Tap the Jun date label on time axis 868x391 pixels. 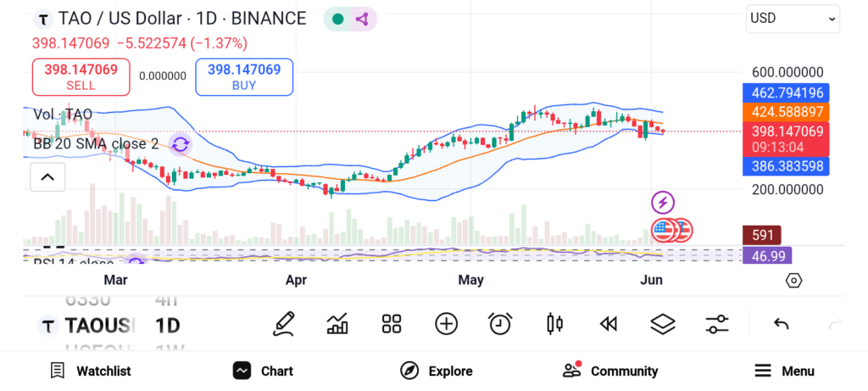click(651, 280)
